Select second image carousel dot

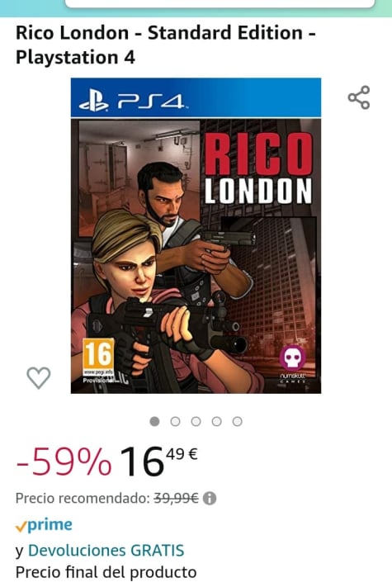pos(175,422)
